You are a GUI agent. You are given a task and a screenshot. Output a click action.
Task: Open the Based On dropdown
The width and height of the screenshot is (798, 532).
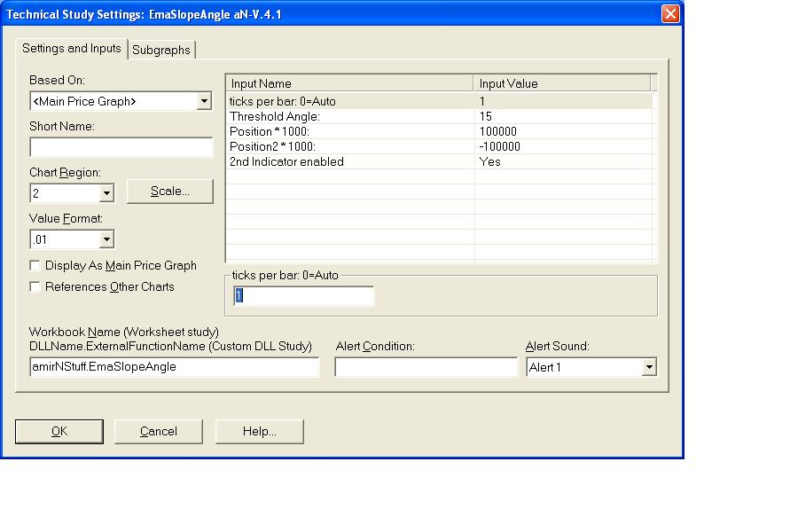(x=204, y=101)
